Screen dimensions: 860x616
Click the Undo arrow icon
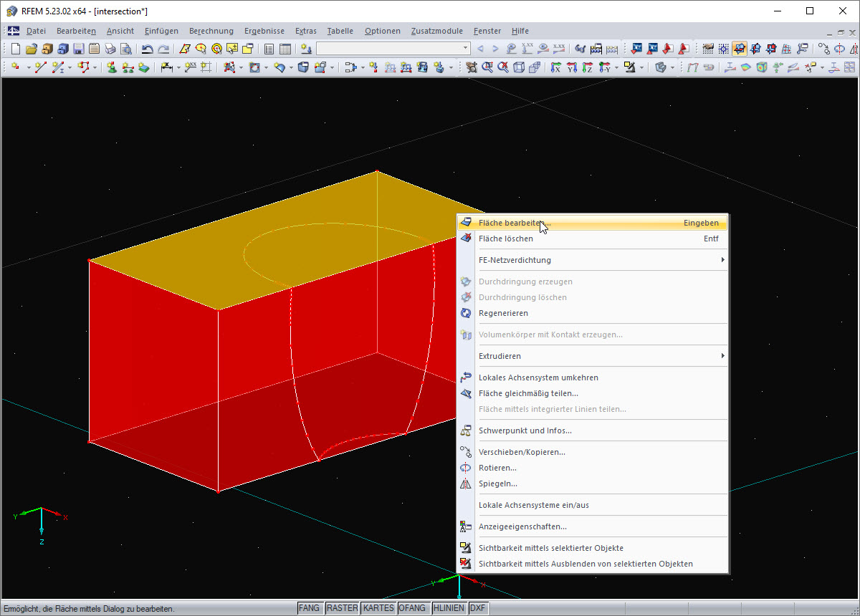[147, 49]
